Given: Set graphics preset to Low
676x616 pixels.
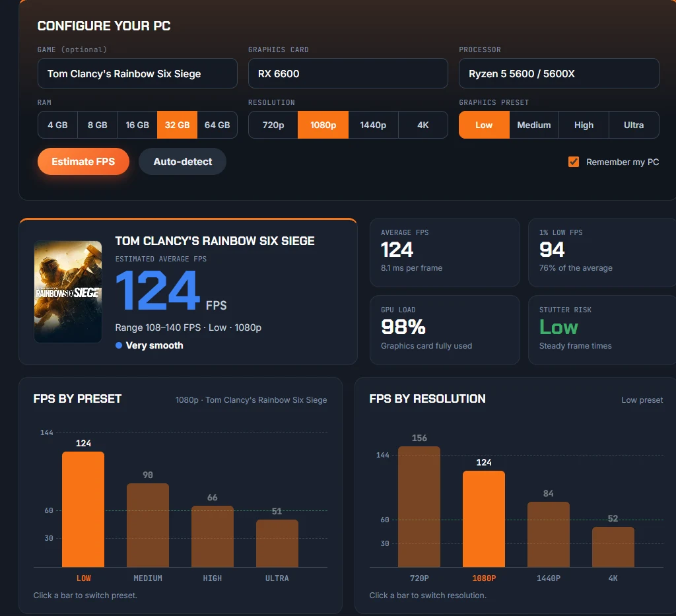Looking at the screenshot, I should (x=484, y=125).
